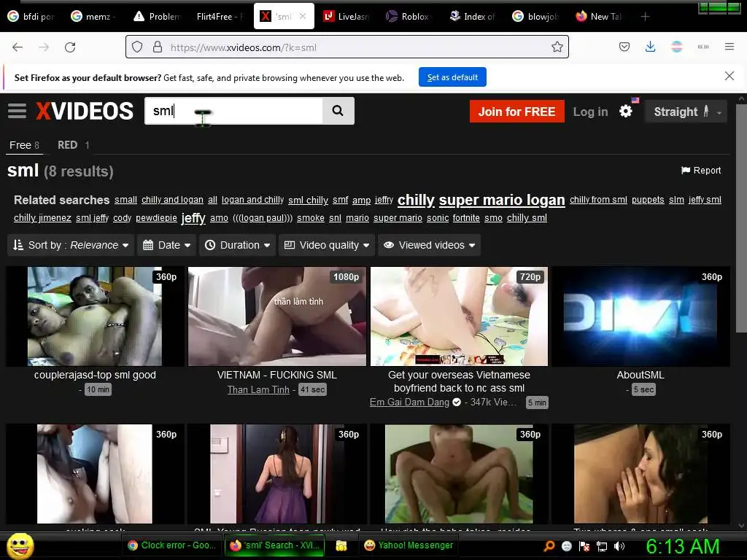
Task: Click the Set as default button
Action: click(x=452, y=77)
